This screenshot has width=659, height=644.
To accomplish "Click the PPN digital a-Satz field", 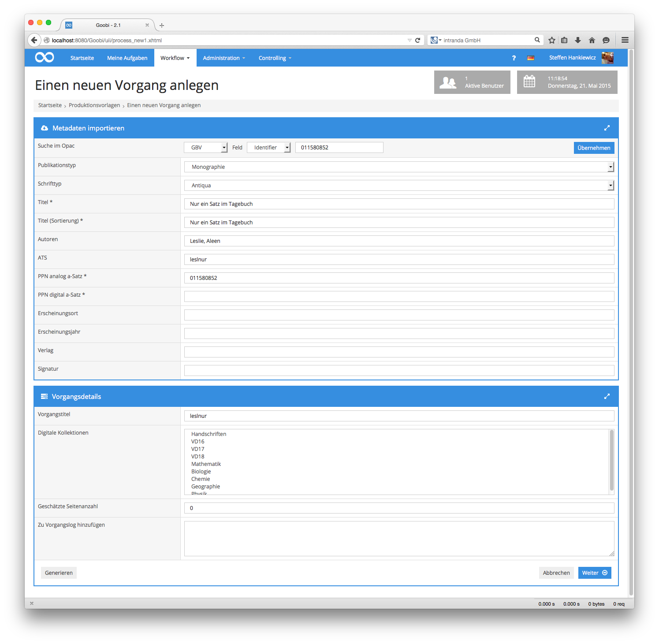I will click(x=399, y=297).
